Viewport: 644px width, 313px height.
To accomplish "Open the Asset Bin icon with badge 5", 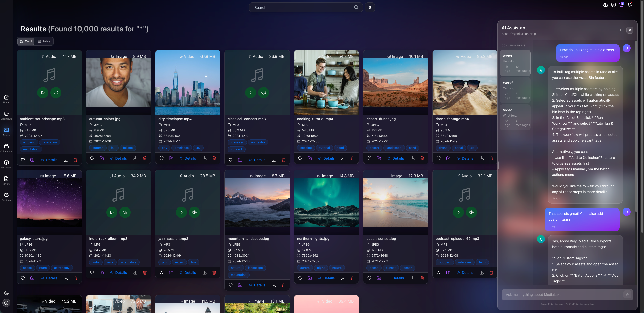I will pos(621,5).
